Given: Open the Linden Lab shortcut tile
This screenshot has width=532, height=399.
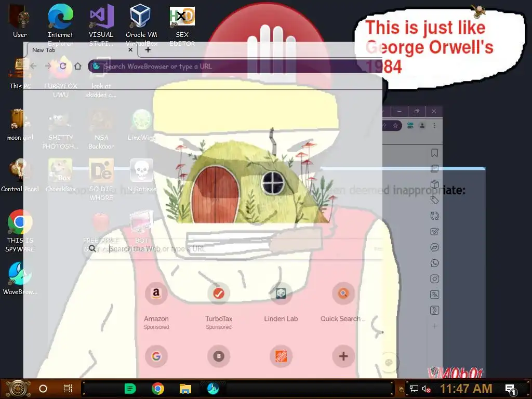Looking at the screenshot, I should click(x=281, y=302).
